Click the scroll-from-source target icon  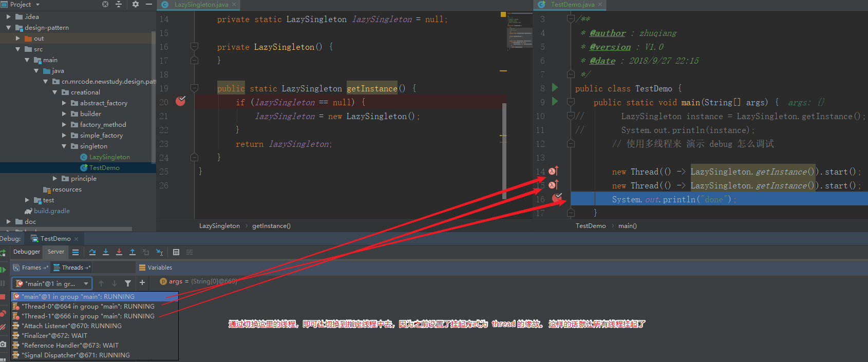point(105,4)
